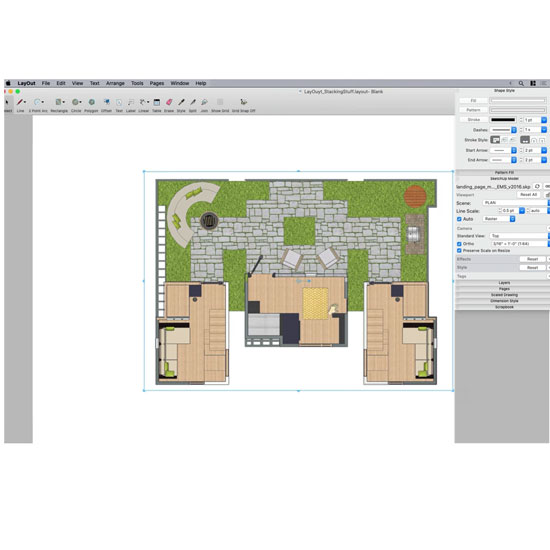
Task: Select the Polygon tool
Action: [92, 102]
